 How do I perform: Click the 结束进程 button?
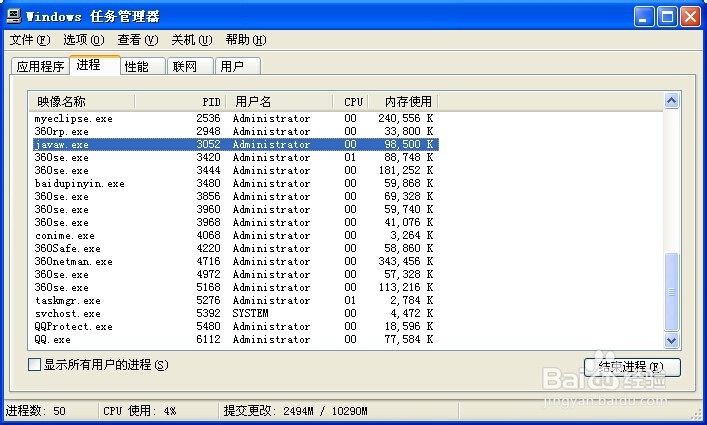[632, 367]
